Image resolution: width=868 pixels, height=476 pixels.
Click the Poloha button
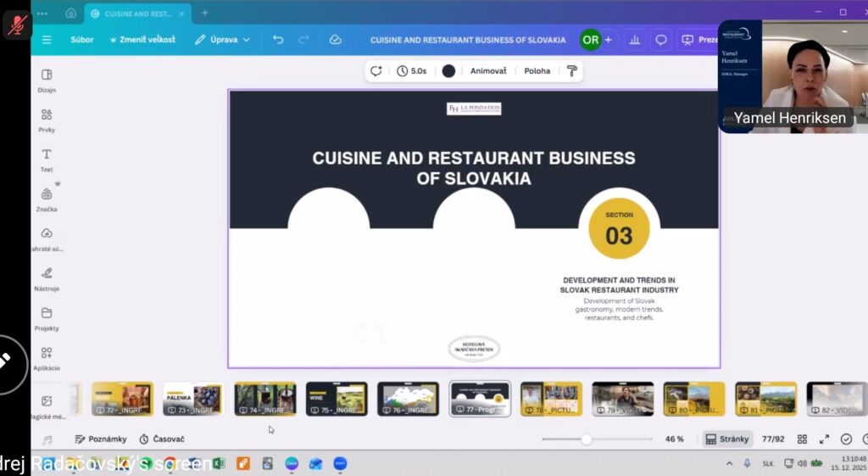[537, 71]
